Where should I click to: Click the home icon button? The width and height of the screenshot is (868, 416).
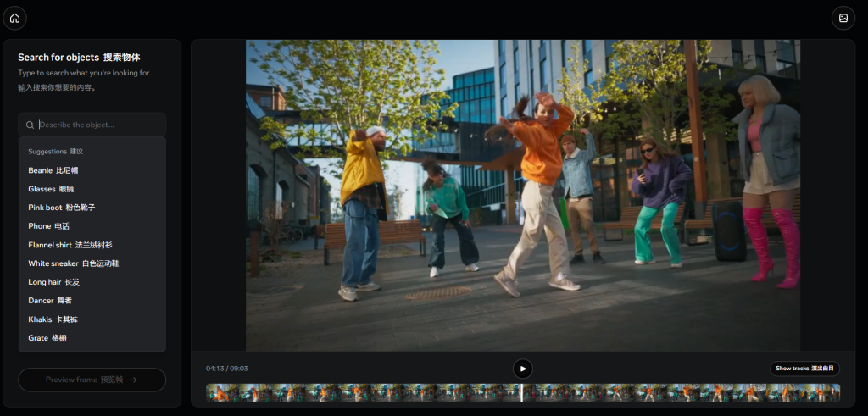tap(14, 18)
